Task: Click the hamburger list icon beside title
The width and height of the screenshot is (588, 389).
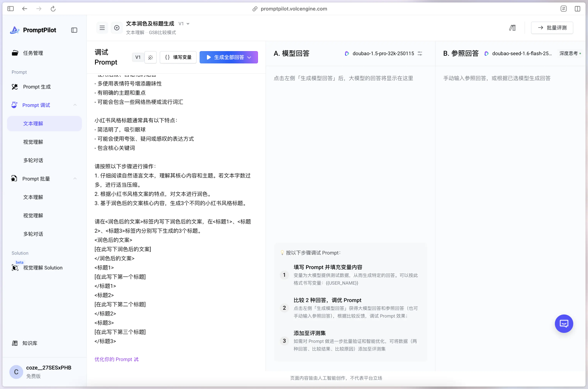Action: tap(102, 28)
